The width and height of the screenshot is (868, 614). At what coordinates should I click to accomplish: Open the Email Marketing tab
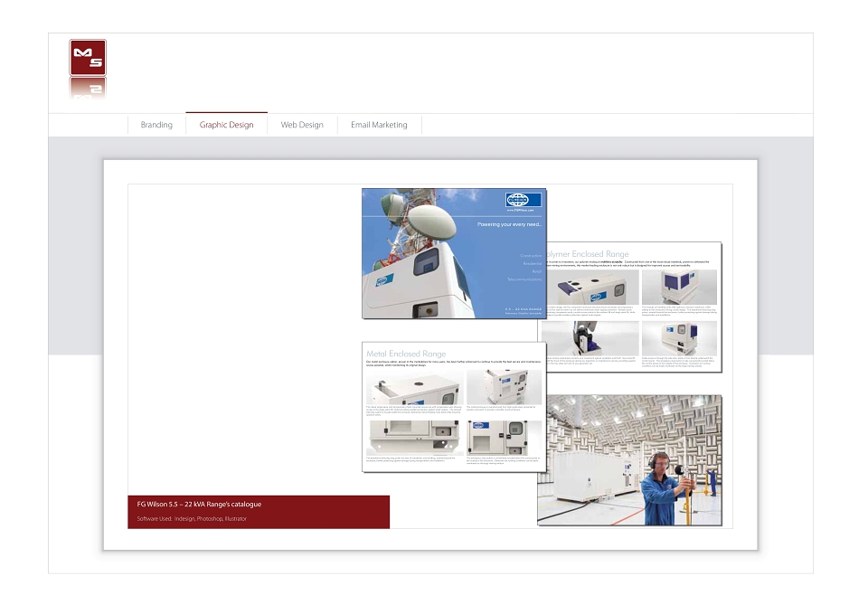pos(379,125)
